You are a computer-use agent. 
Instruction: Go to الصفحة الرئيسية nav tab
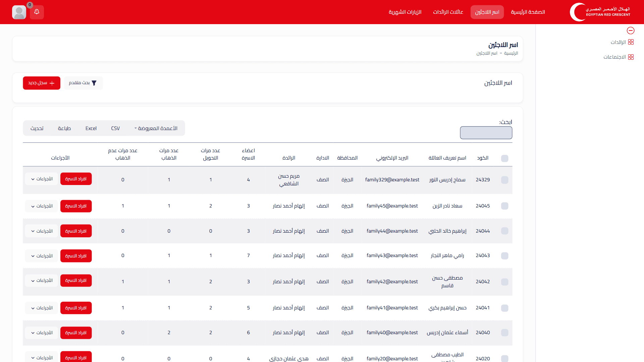pos(528,12)
